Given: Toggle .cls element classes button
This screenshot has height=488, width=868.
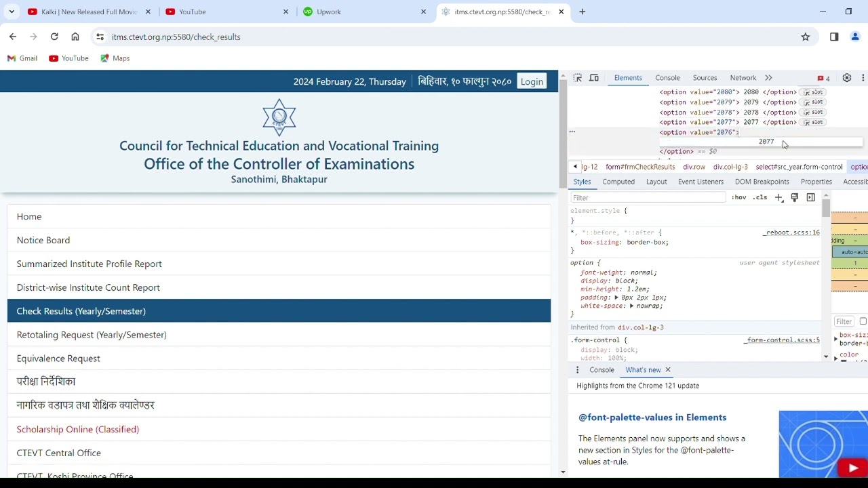Looking at the screenshot, I should [x=760, y=197].
